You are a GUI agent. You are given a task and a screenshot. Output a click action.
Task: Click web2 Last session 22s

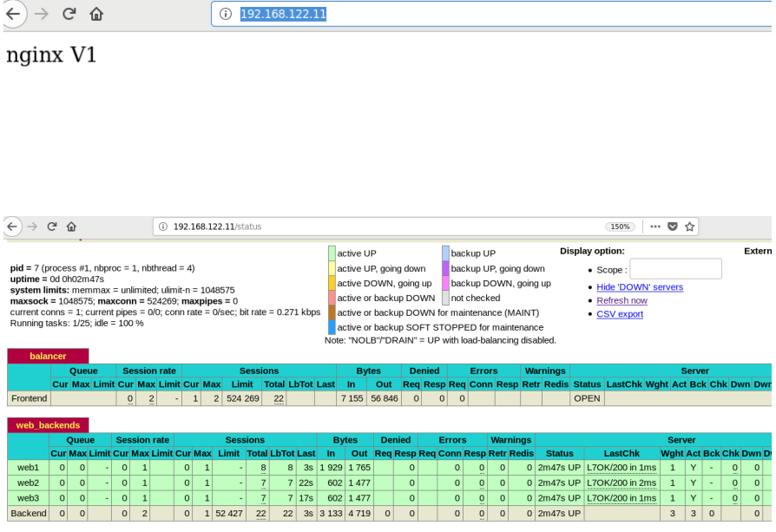306,483
